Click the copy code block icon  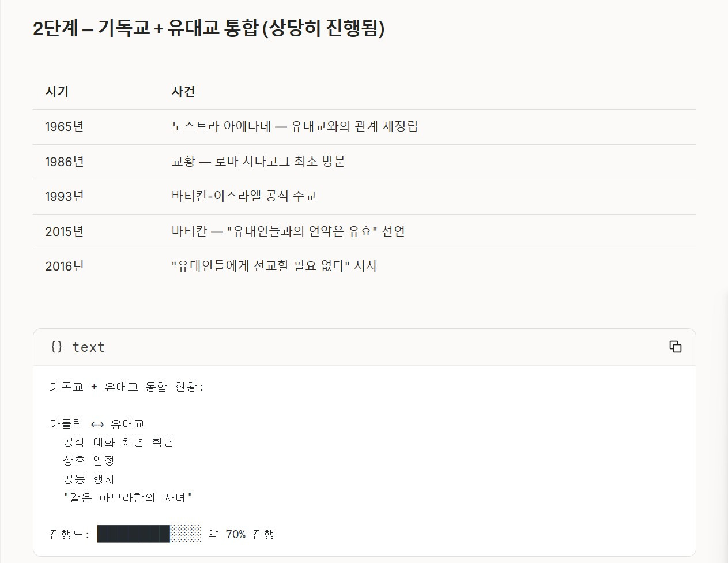click(x=675, y=347)
